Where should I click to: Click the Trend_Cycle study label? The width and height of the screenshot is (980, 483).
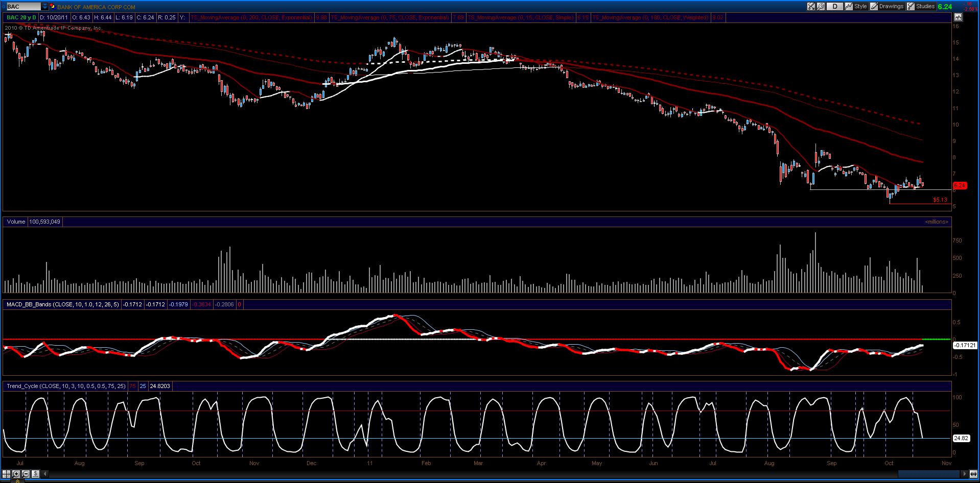pos(66,386)
